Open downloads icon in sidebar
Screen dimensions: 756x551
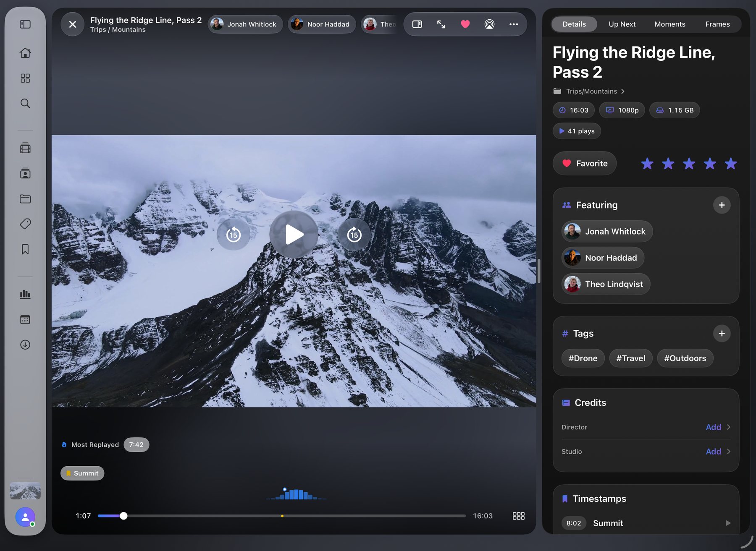tap(25, 345)
